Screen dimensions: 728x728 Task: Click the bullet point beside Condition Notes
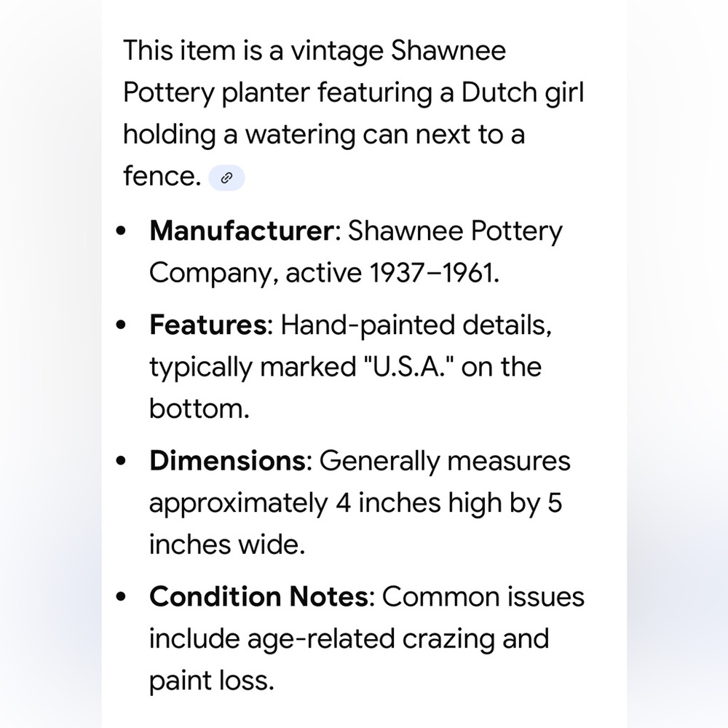(x=121, y=597)
